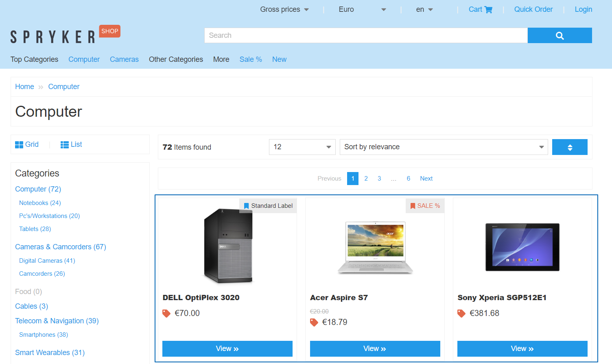Select the Food (0) category
Screen dimensions: 612x364
[x=28, y=292]
